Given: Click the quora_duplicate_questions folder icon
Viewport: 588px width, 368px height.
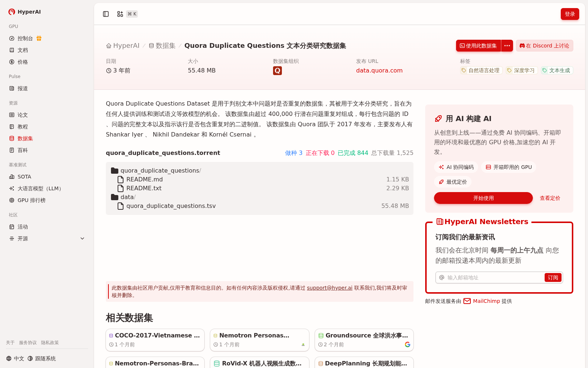Looking at the screenshot, I should 115,171.
